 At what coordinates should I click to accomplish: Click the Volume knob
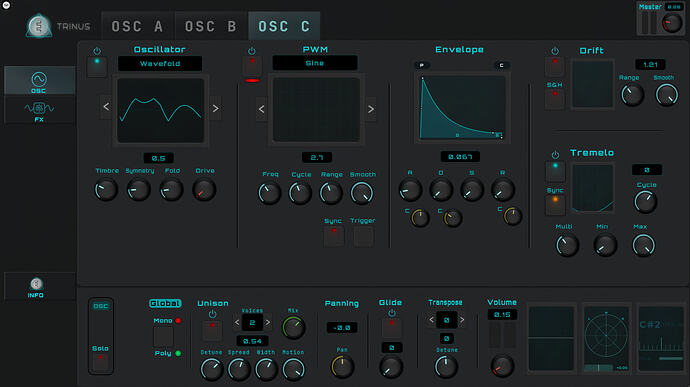pos(502,366)
